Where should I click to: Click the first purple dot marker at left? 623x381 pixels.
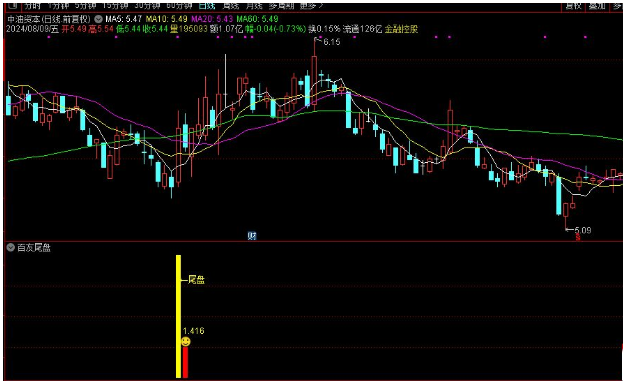[x=49, y=37]
